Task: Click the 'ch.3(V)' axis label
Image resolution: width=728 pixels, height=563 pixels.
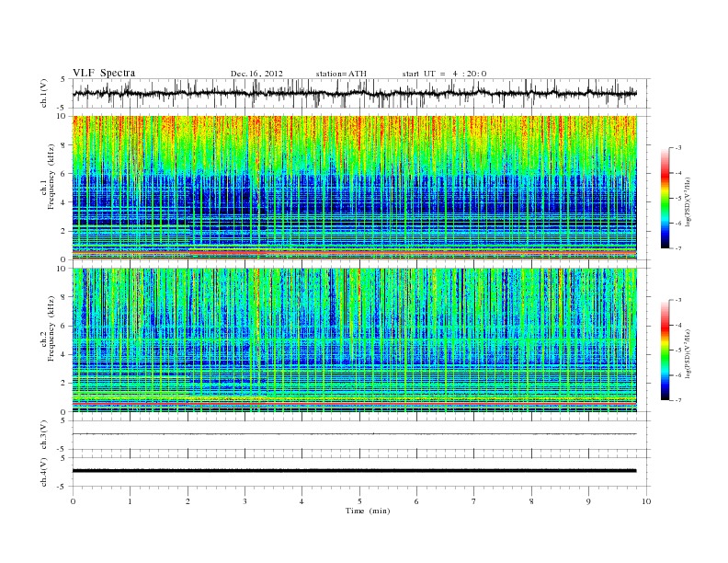Action: pos(43,435)
